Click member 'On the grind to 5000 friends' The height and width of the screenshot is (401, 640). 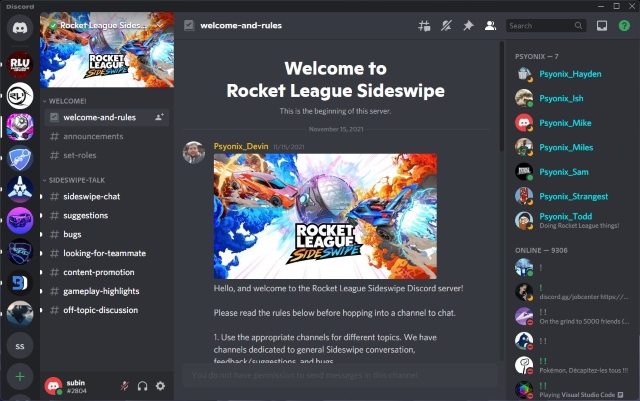coord(571,316)
